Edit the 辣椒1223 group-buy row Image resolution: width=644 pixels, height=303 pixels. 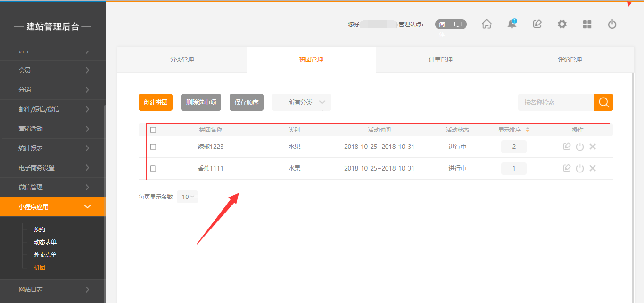pos(567,147)
